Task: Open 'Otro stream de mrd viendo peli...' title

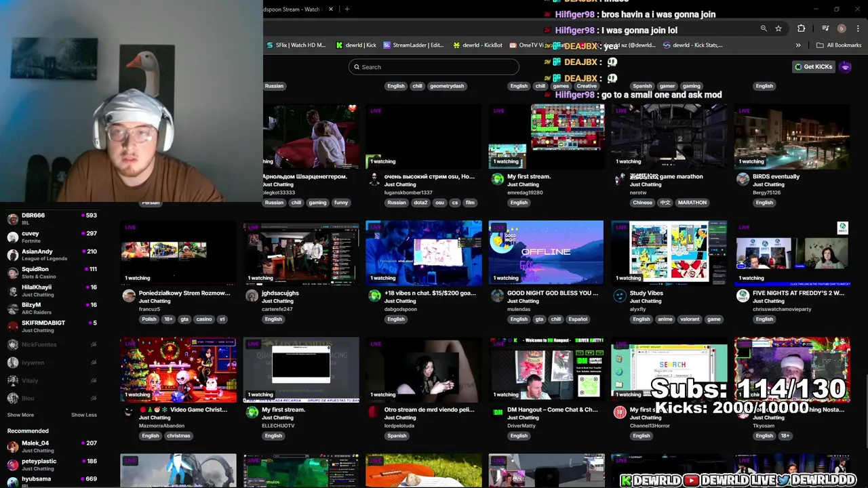Action: 429,410
